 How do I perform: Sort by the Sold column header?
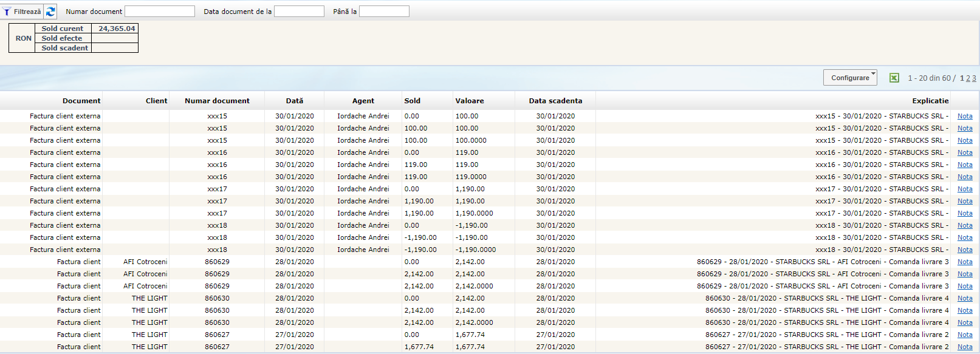413,101
